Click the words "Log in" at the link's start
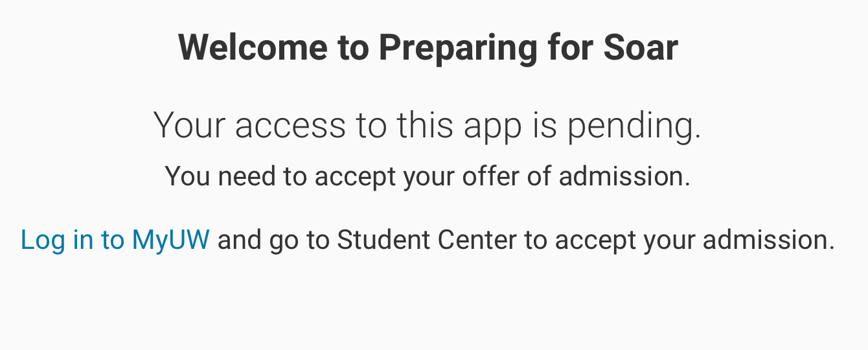This screenshot has height=350, width=868. pos(57,240)
